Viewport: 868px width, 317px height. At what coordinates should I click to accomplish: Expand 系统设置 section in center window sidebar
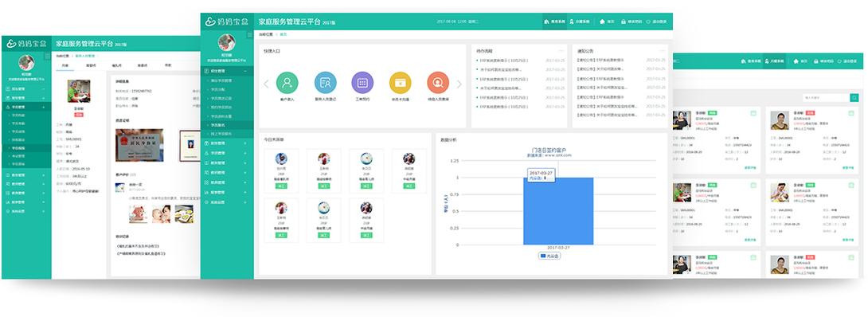pyautogui.click(x=227, y=202)
